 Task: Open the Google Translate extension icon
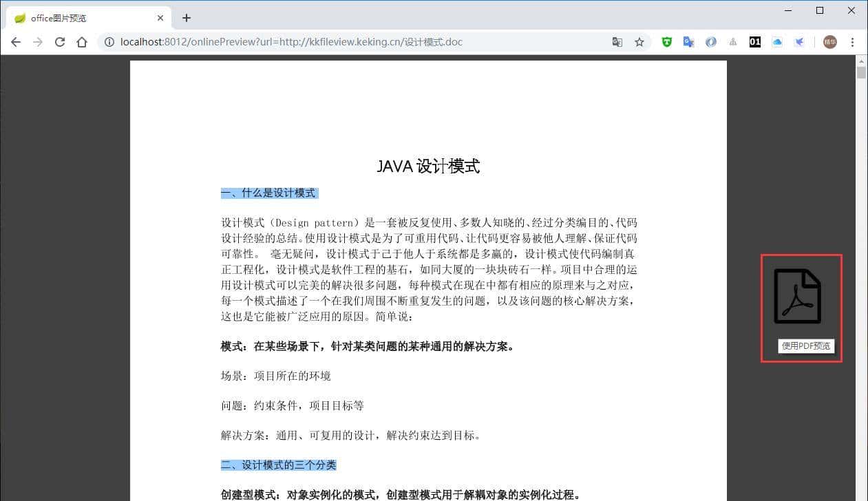688,42
